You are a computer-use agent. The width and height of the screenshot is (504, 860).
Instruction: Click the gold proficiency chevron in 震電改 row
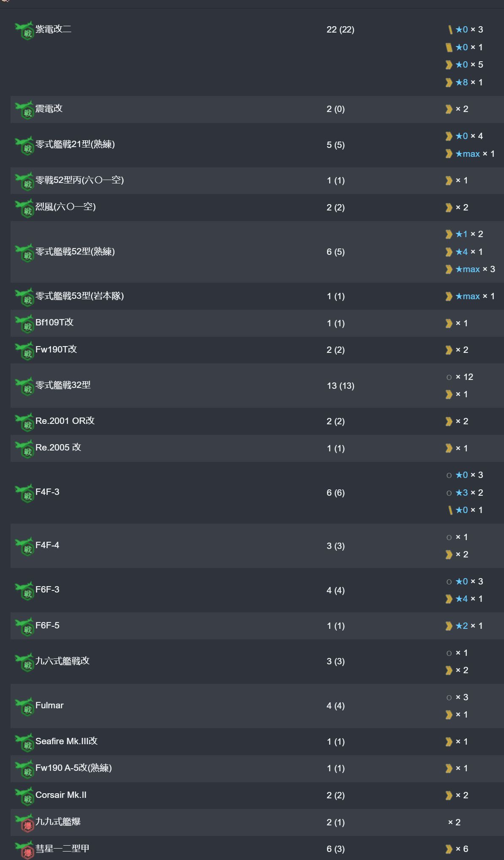(449, 109)
